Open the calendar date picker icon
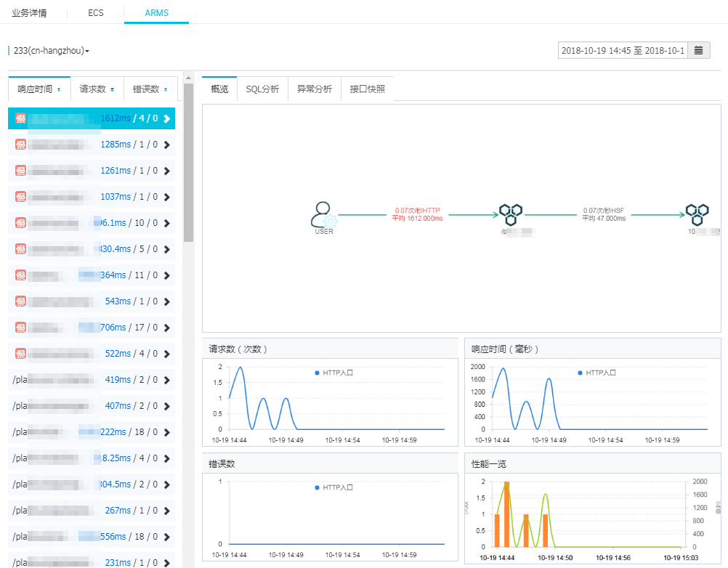The width and height of the screenshot is (728, 568). (698, 51)
